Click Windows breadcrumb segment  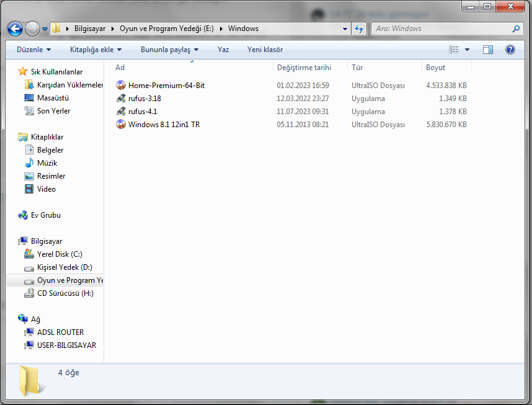click(243, 29)
